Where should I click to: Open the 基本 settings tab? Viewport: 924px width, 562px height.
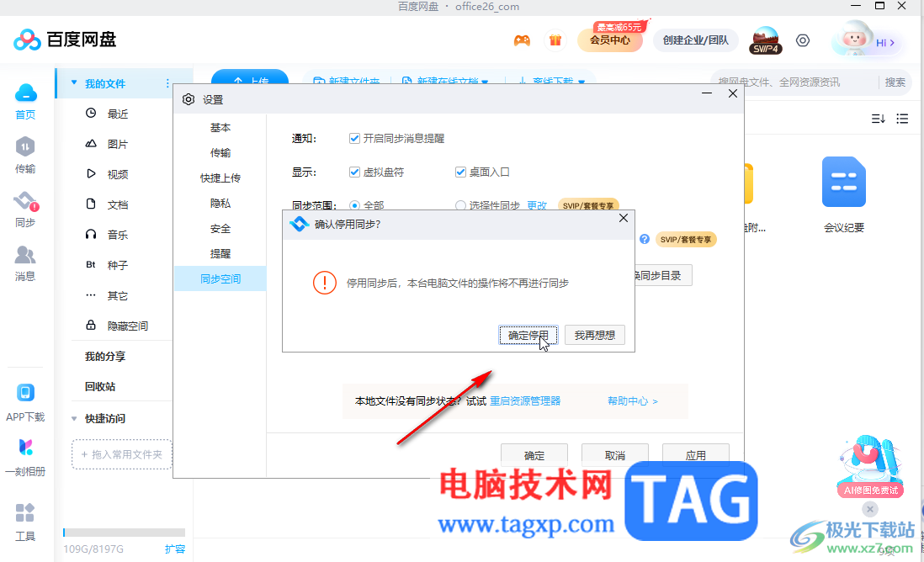220,127
